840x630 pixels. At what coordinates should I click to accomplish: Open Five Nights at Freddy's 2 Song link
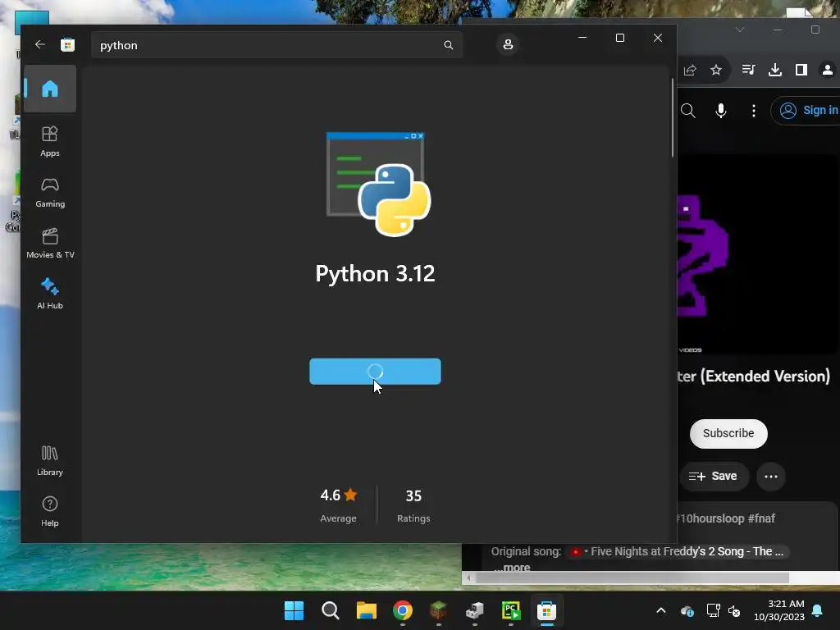pos(677,551)
